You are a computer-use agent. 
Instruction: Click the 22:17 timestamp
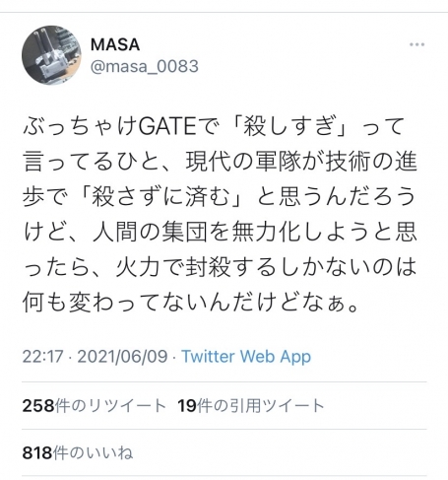click(42, 356)
